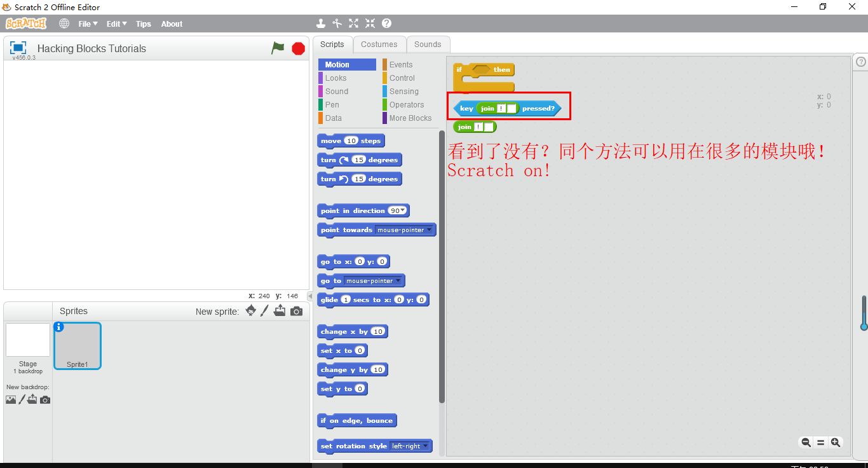
Task: Upload a sprite from file
Action: 280,310
